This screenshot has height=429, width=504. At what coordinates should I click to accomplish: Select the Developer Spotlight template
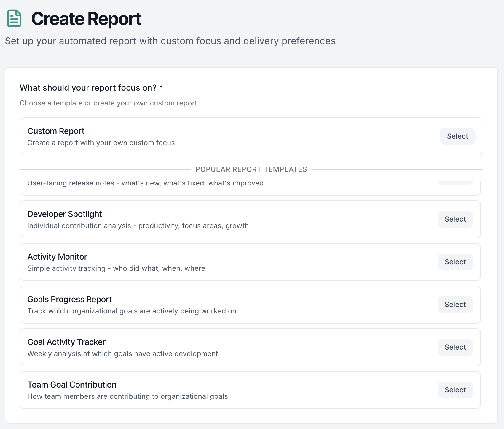455,219
